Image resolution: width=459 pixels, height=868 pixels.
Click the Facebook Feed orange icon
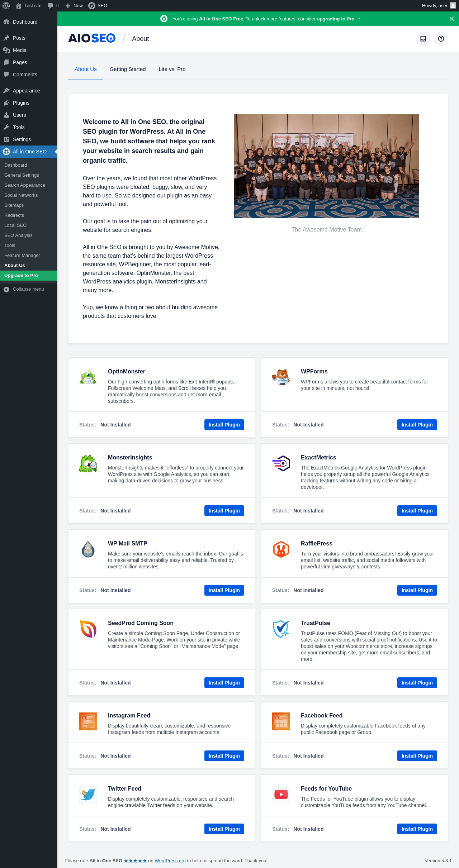[x=281, y=721]
